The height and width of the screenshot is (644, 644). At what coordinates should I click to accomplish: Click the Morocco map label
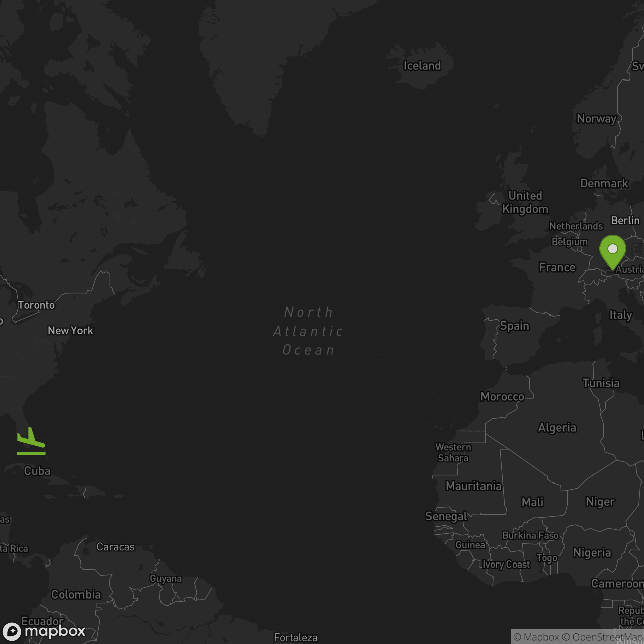click(502, 397)
